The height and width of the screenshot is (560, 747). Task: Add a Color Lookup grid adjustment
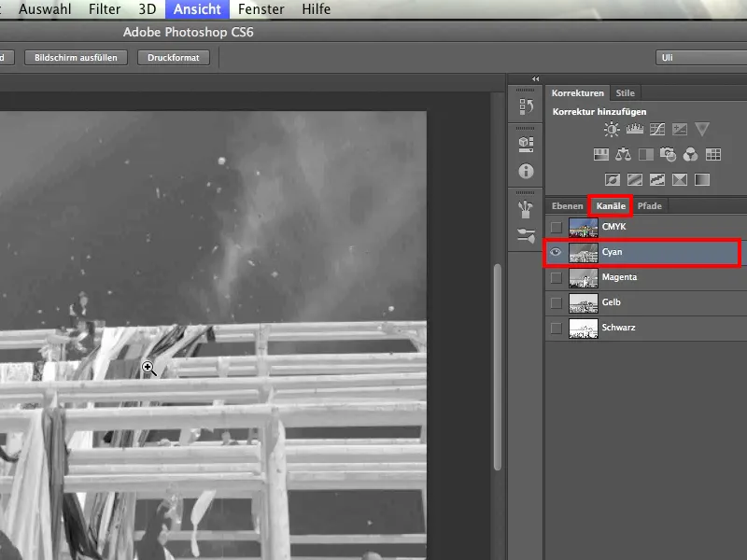[713, 154]
